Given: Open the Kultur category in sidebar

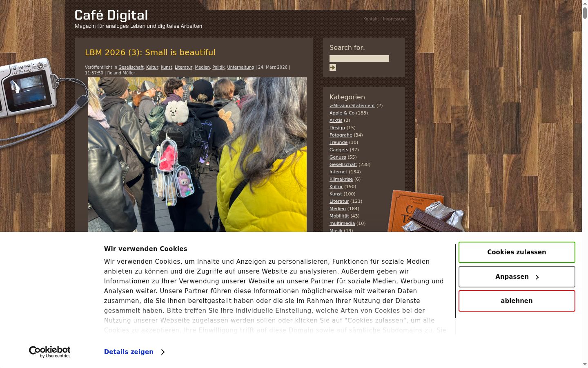Looking at the screenshot, I should coord(336,186).
